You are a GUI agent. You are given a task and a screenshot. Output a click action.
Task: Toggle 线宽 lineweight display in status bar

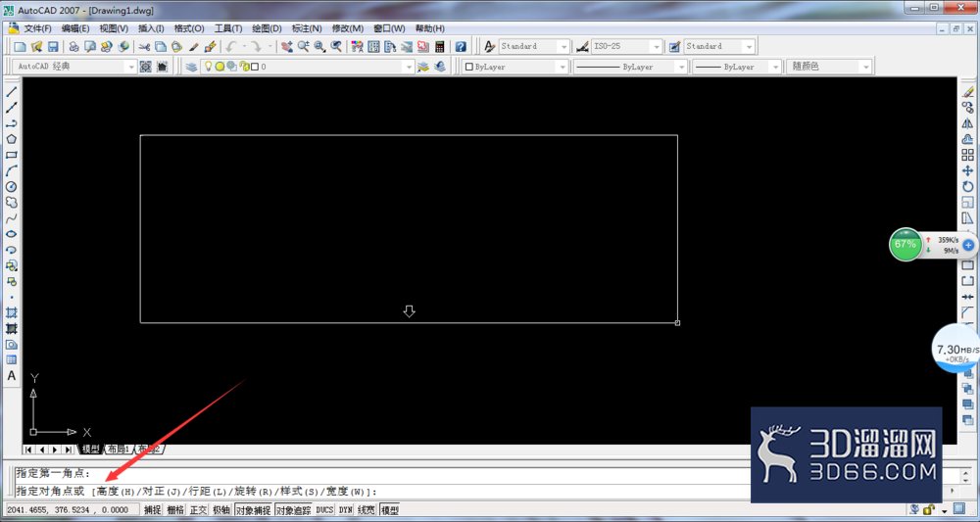367,510
